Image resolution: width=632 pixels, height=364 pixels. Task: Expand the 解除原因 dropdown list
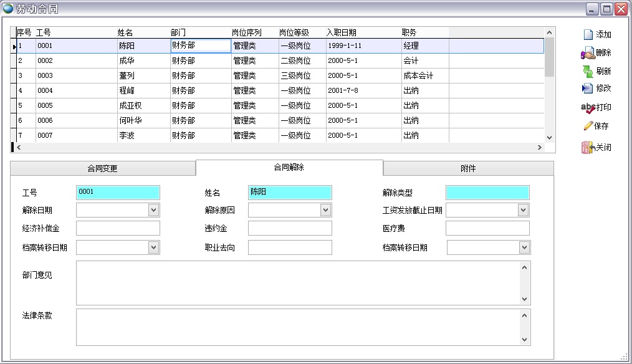326,211
